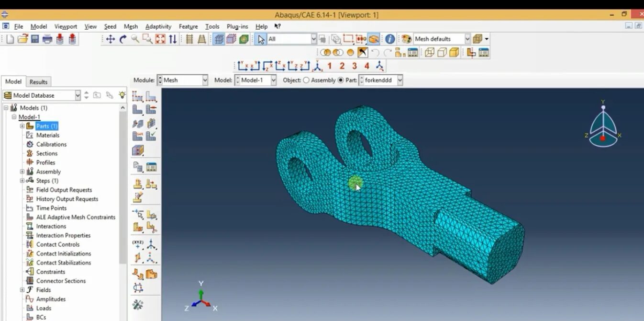Open Constraints in the model tree
644x321 pixels.
pos(50,271)
